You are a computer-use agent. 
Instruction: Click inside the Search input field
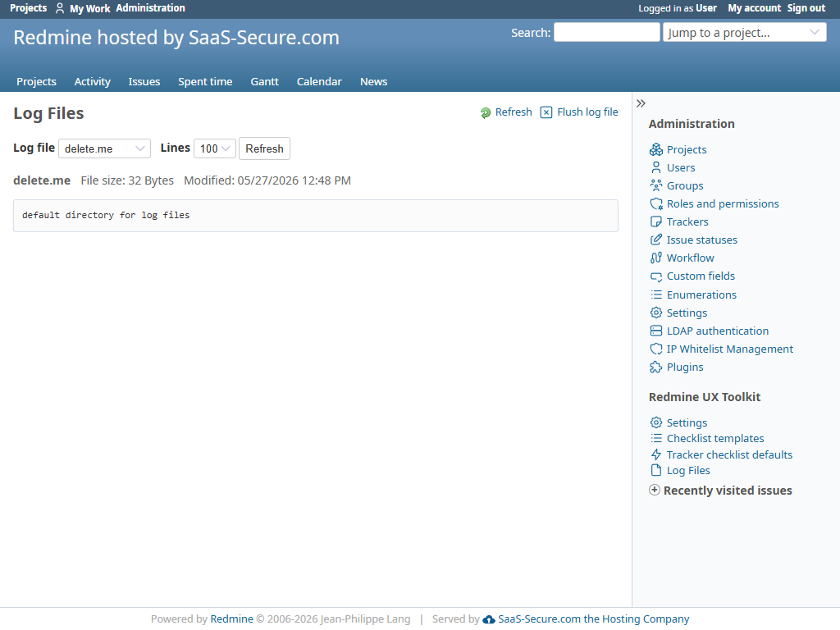tap(606, 32)
